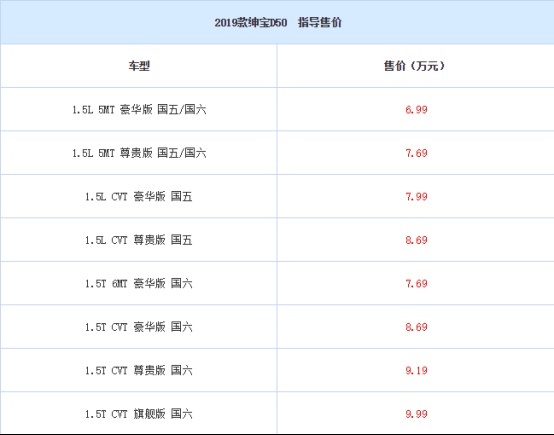Click the 9.19 price value
This screenshot has height=435, width=554.
[416, 370]
